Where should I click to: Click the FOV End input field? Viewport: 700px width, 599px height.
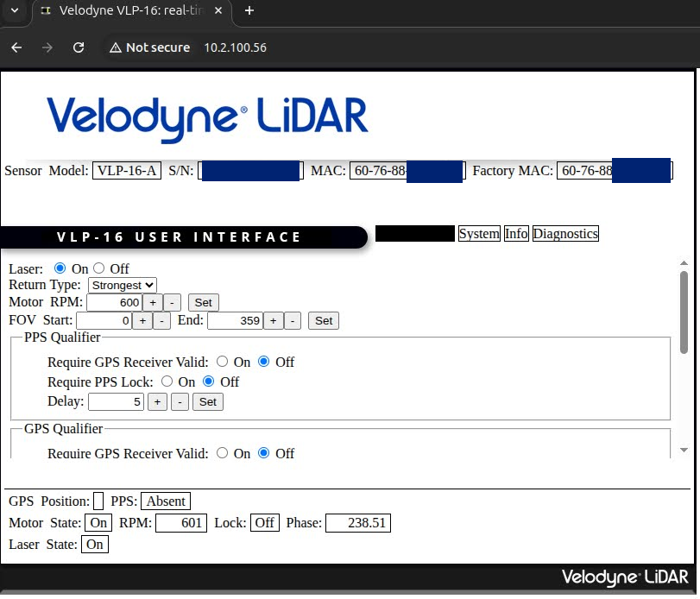point(236,320)
